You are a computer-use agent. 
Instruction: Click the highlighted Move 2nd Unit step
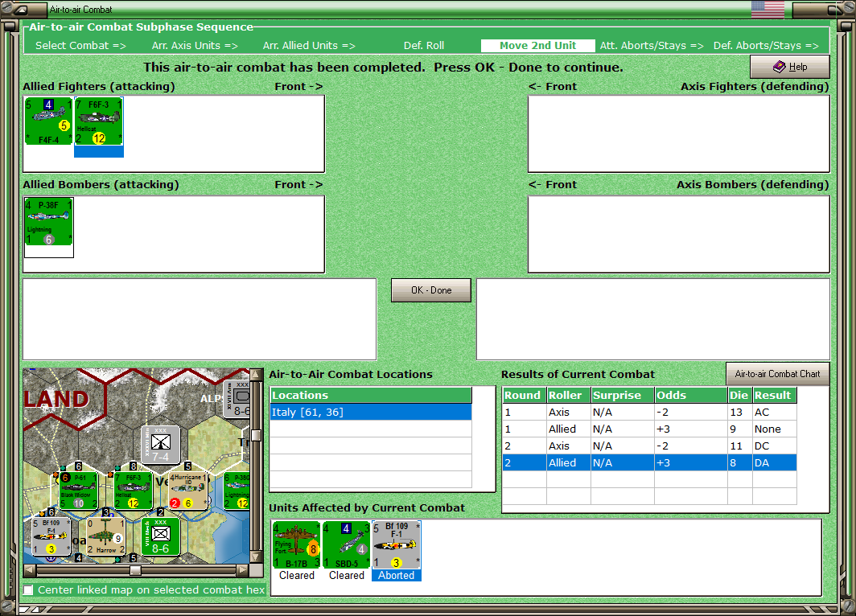point(537,46)
